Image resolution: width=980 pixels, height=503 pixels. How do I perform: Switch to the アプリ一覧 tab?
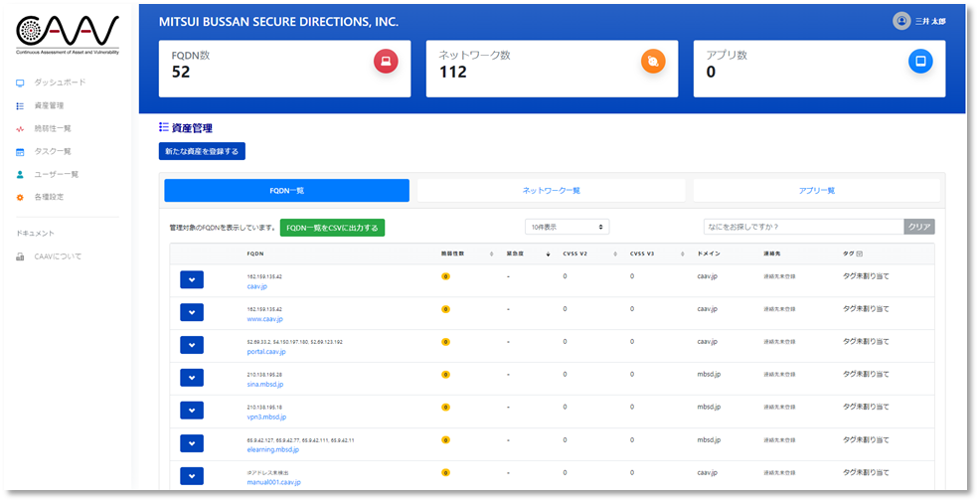click(x=816, y=191)
